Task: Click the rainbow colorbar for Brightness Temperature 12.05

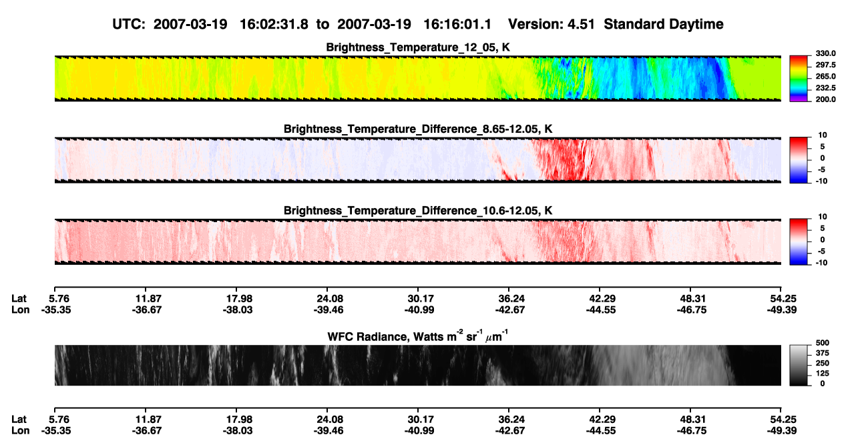Action: point(798,79)
